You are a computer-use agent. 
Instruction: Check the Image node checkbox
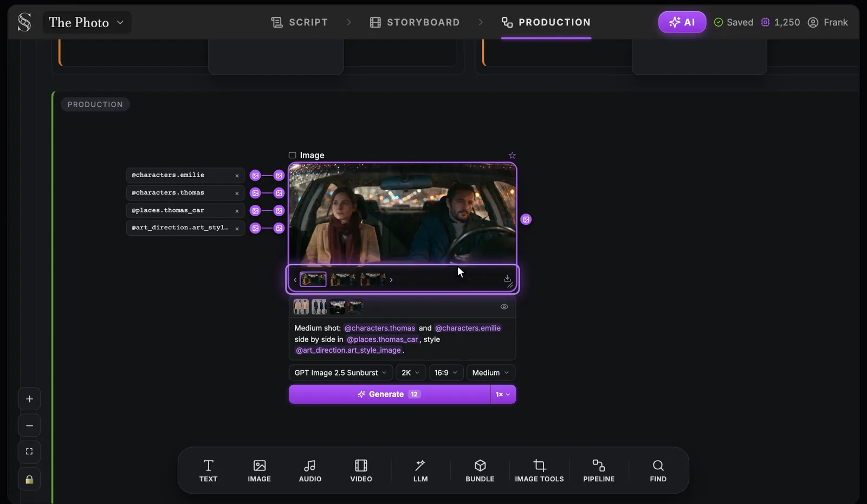click(293, 155)
